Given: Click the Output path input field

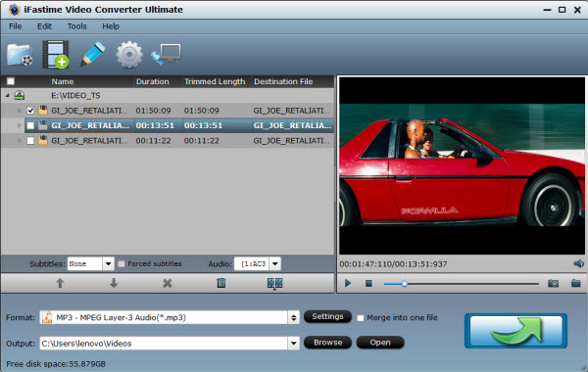Looking at the screenshot, I should pos(164,344).
